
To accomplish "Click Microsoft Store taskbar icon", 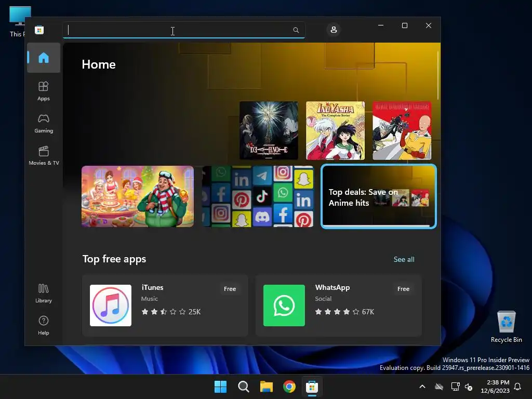I will click(x=312, y=387).
